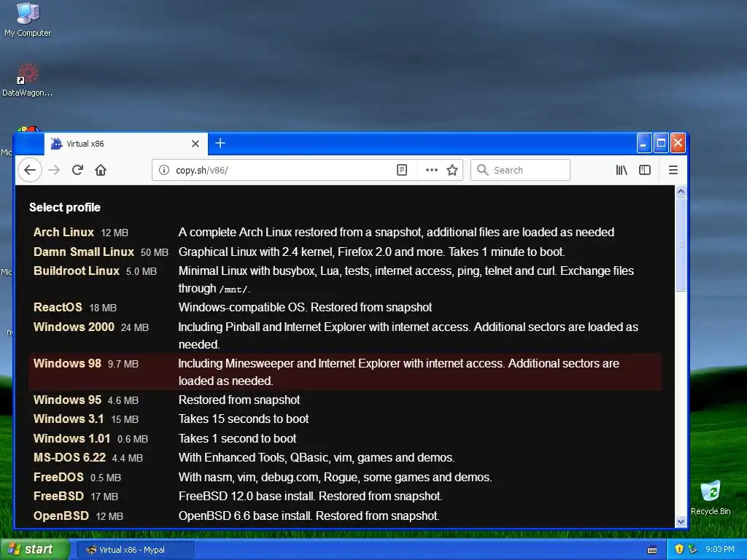Select the DataWagon desktop shortcut
This screenshot has width=747, height=560.
point(28,80)
